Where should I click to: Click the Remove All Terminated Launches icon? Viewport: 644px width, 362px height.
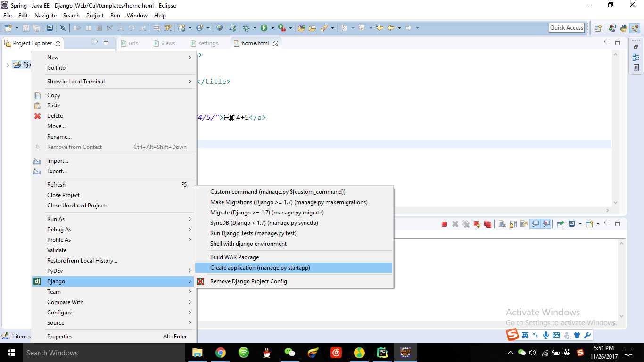click(466, 224)
